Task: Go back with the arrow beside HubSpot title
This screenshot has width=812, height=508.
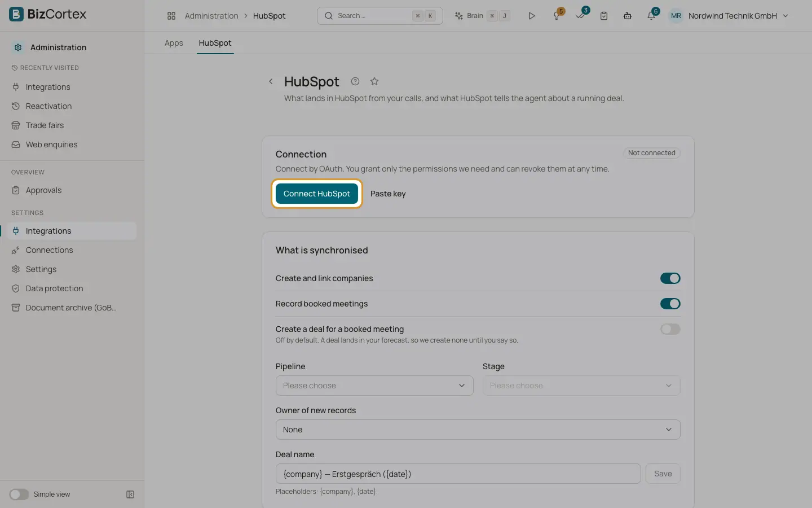Action: tap(271, 81)
